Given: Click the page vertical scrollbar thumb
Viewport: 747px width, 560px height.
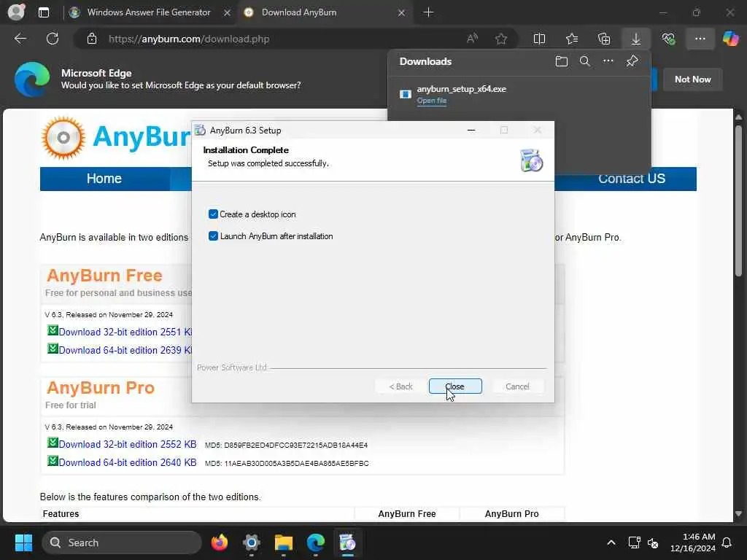Looking at the screenshot, I should [738, 200].
